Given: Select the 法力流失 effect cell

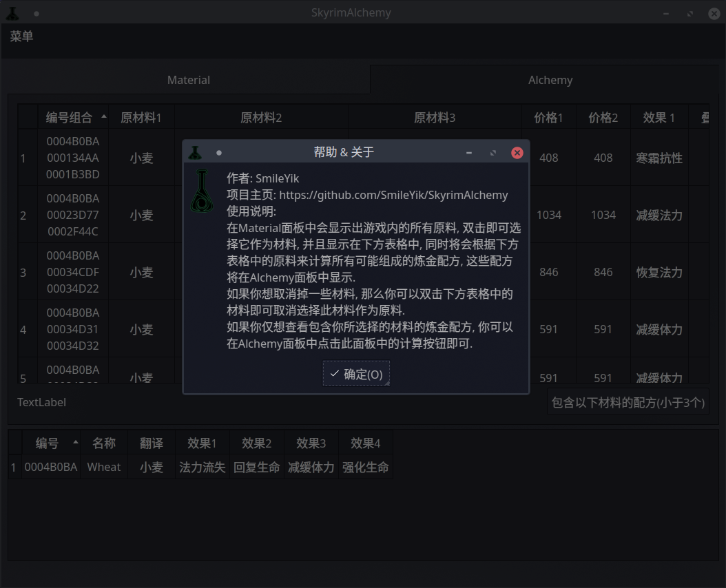Looking at the screenshot, I should pos(202,467).
